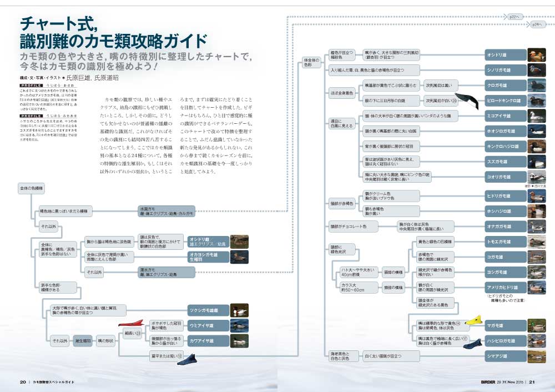Click the オシドリ雄 mandarin duck photo

537,55
